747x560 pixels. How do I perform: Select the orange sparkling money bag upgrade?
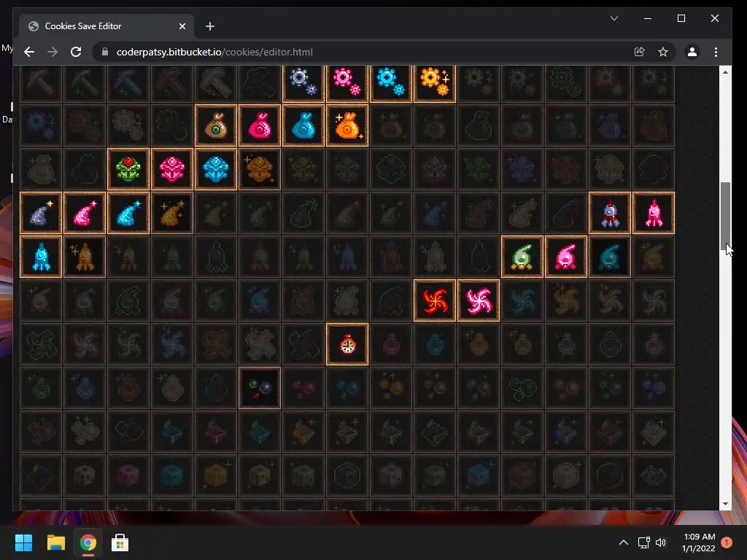tap(347, 125)
